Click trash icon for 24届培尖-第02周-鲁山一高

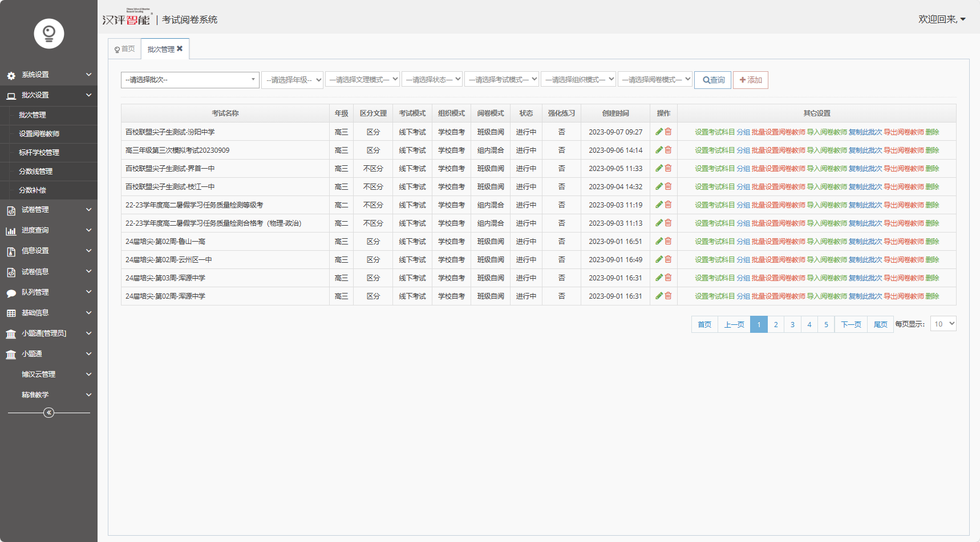(x=668, y=241)
